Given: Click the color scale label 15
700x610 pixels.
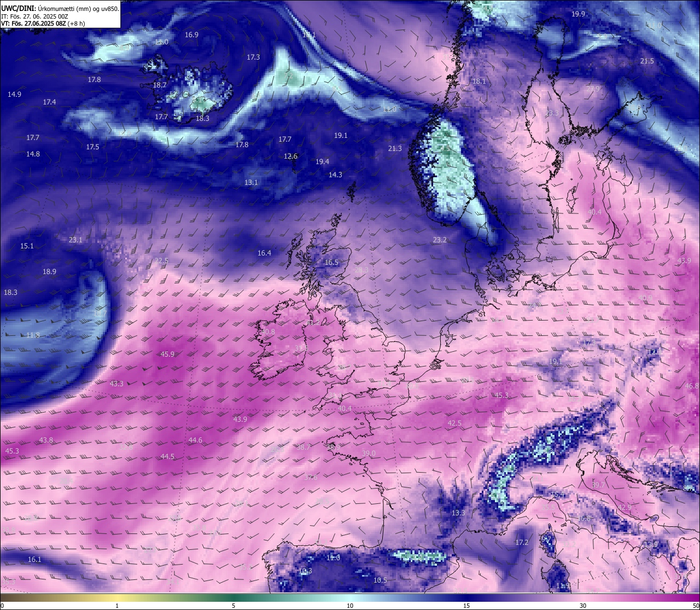Looking at the screenshot, I should (466, 606).
